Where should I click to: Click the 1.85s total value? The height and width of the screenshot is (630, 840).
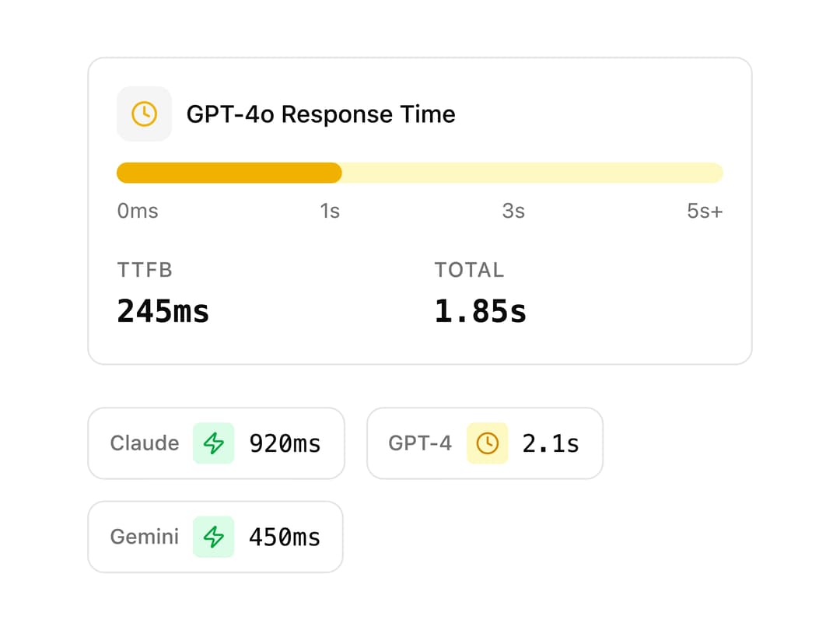(481, 311)
